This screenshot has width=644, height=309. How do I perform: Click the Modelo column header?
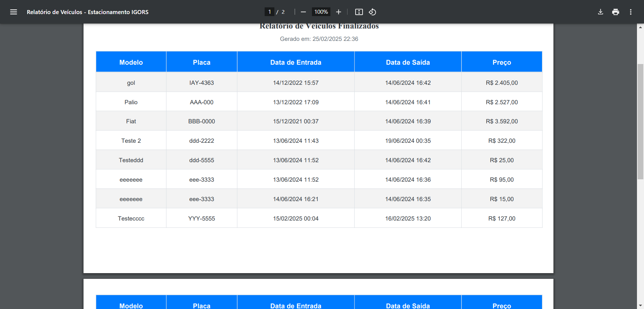(131, 62)
